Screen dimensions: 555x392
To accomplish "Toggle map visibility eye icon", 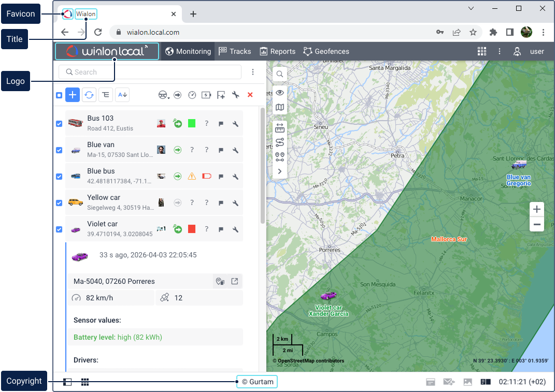I will (280, 93).
